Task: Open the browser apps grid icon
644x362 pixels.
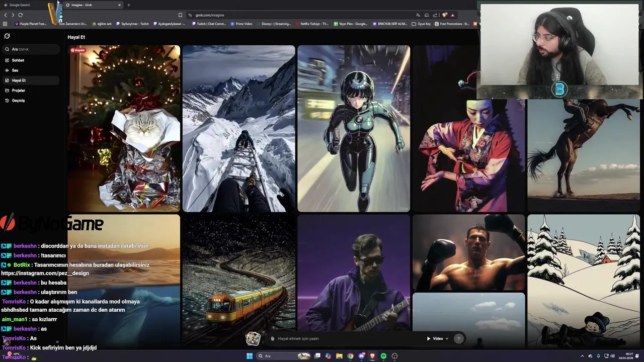Action: point(5,24)
